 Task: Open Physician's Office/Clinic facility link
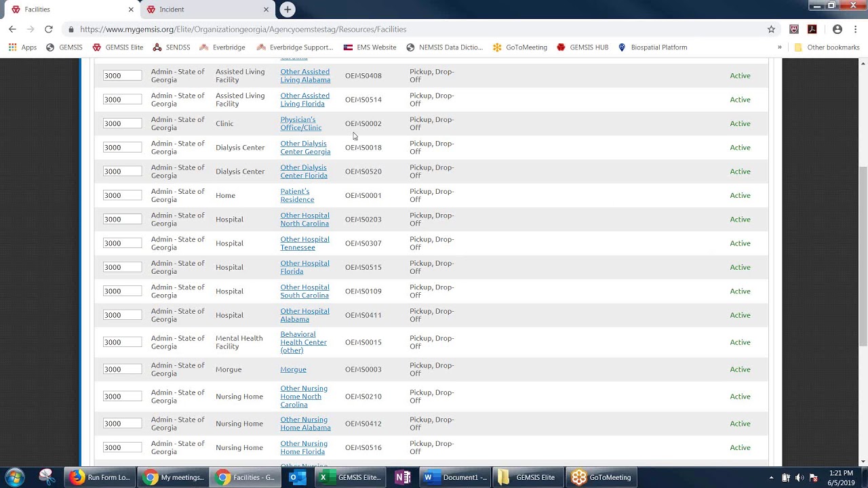pos(300,123)
